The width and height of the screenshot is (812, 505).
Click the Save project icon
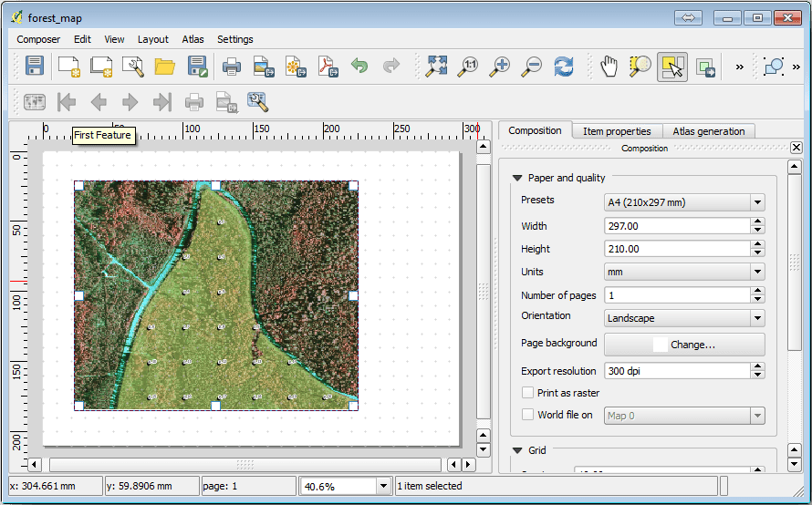[x=35, y=66]
